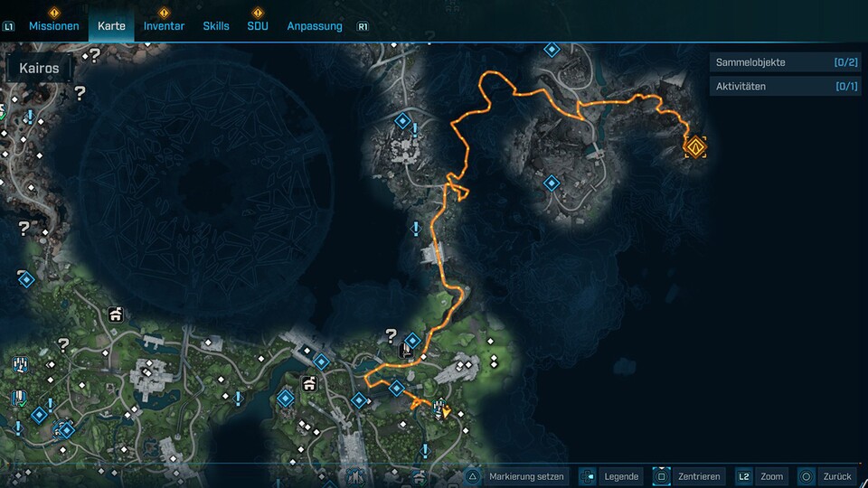Open the Anpassung tab
Image resolution: width=868 pixels, height=488 pixels.
tap(315, 26)
